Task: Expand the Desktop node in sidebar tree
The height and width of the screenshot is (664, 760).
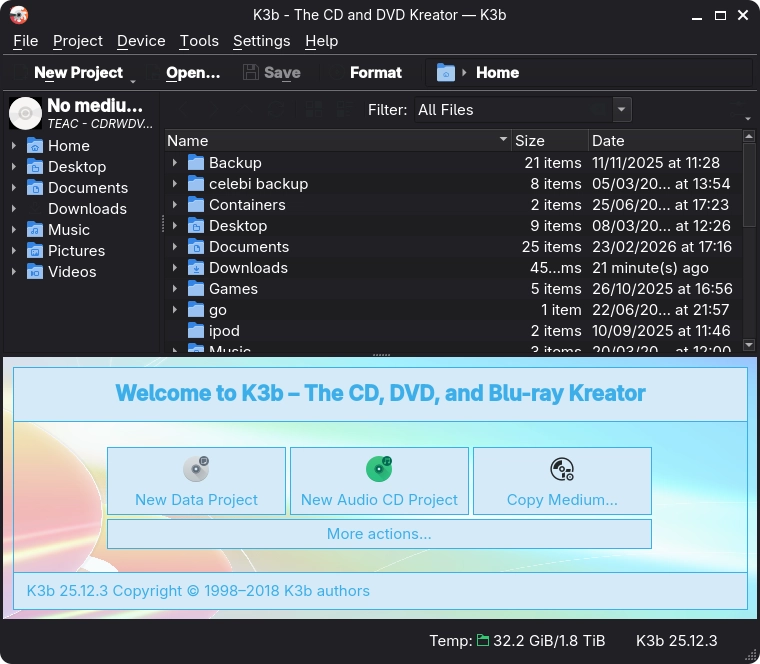Action: [14, 167]
